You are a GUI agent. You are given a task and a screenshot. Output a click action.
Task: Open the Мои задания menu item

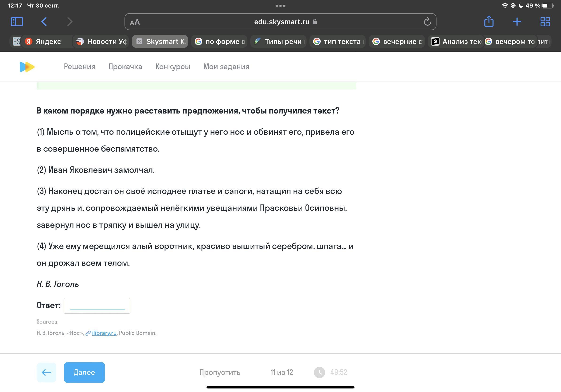tap(226, 67)
